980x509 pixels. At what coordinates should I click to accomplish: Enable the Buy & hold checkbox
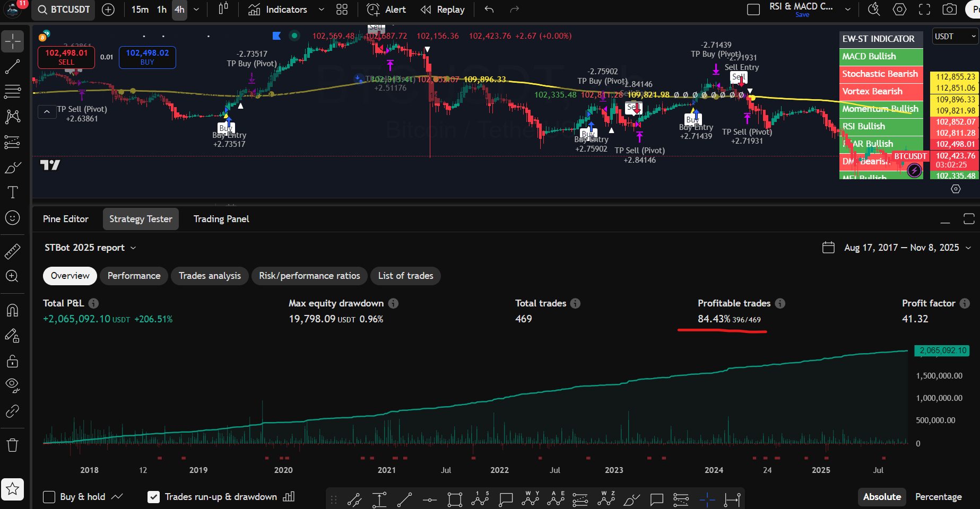(x=49, y=497)
